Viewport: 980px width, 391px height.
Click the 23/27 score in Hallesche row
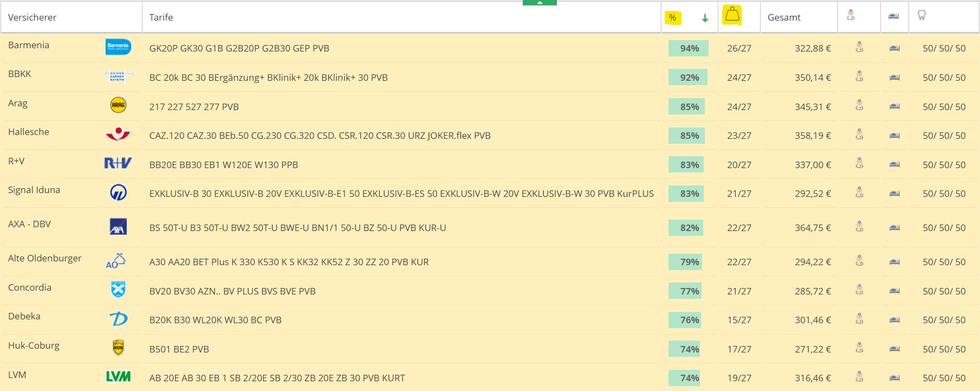pyautogui.click(x=739, y=136)
